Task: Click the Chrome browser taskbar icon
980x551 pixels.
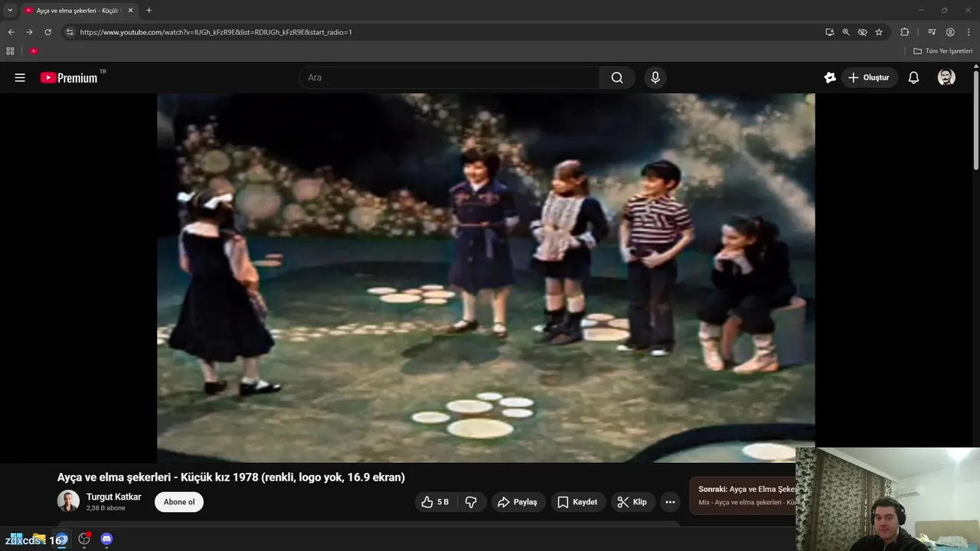Action: (61, 540)
